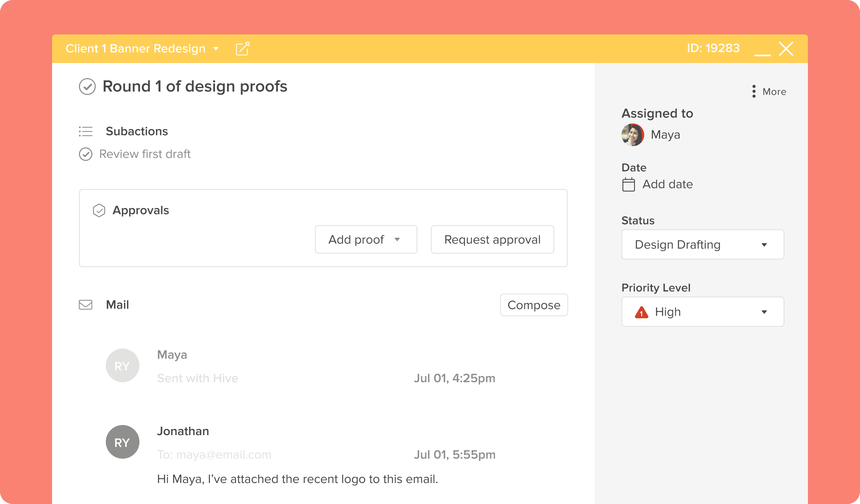Expand the Client 1 Banner Redesign project dropdown
Viewport: 860px width, 504px height.
pos(216,49)
